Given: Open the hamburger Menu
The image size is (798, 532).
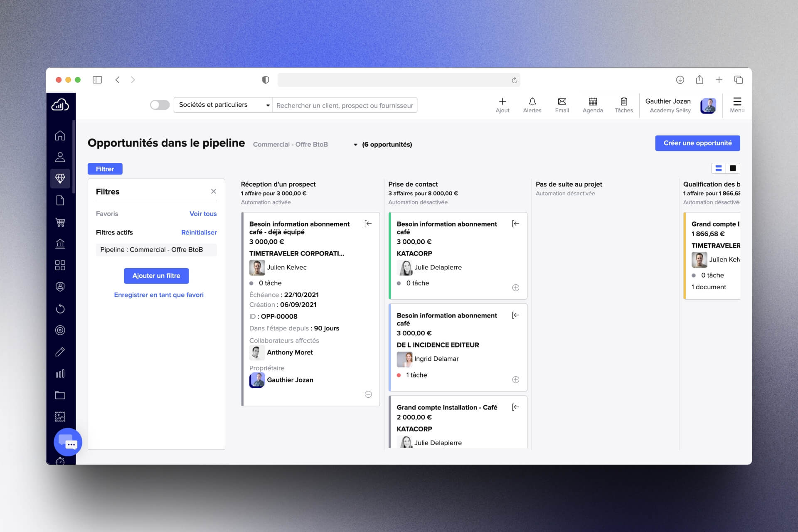Looking at the screenshot, I should 737,105.
